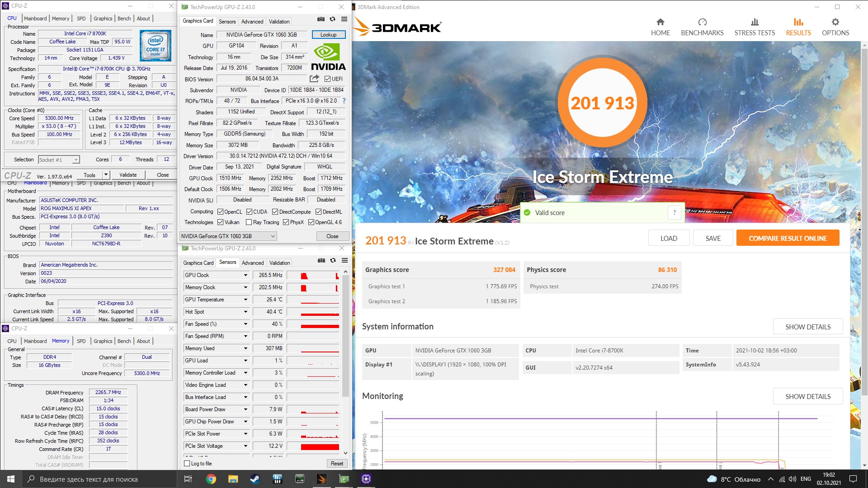Image resolution: width=868 pixels, height=488 pixels.
Task: Click the SAVE result button
Action: click(713, 238)
